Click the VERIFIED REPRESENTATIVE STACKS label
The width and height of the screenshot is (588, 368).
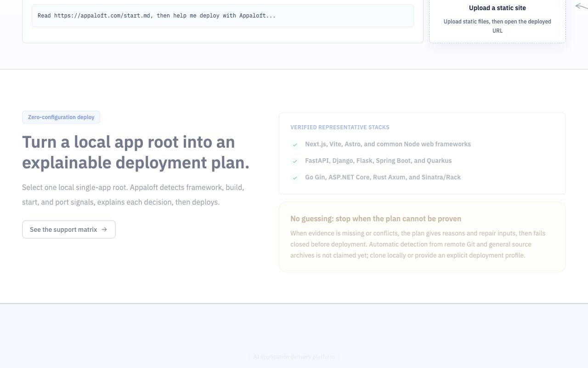[x=340, y=127]
